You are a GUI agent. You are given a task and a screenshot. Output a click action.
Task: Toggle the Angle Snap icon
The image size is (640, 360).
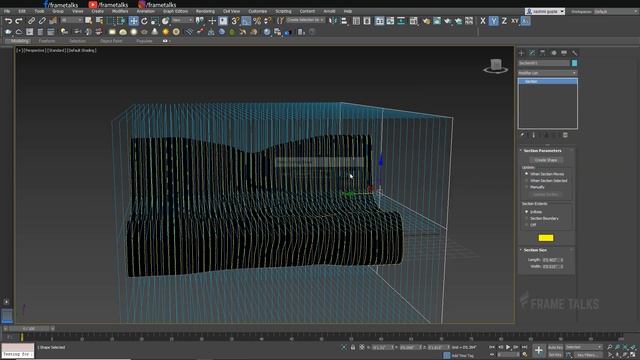point(246,20)
